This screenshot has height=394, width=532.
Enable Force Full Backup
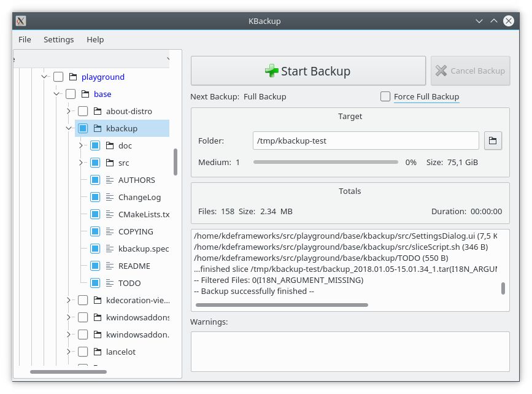[x=385, y=96]
